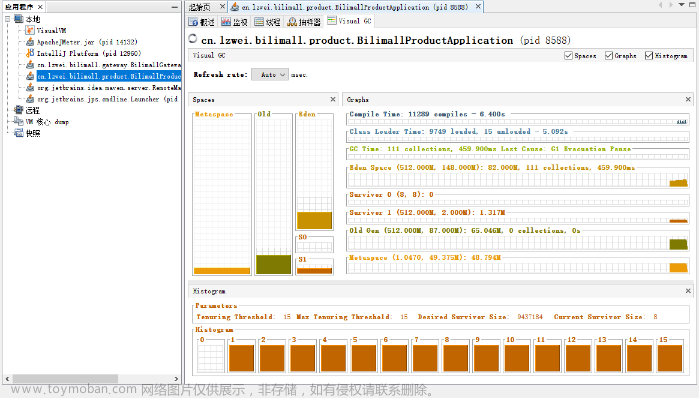Click the S1 survivor bar in Spaces
This screenshot has width=699, height=398.
[314, 271]
